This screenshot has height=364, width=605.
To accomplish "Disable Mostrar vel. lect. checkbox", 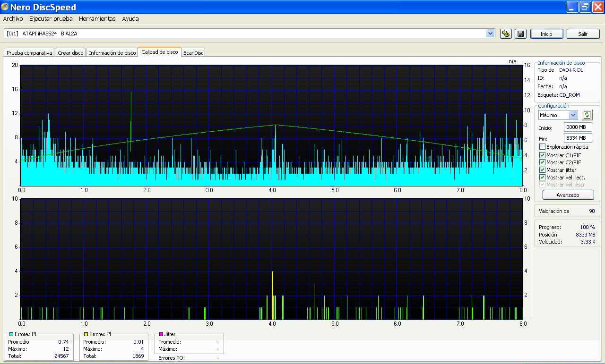I will (542, 178).
